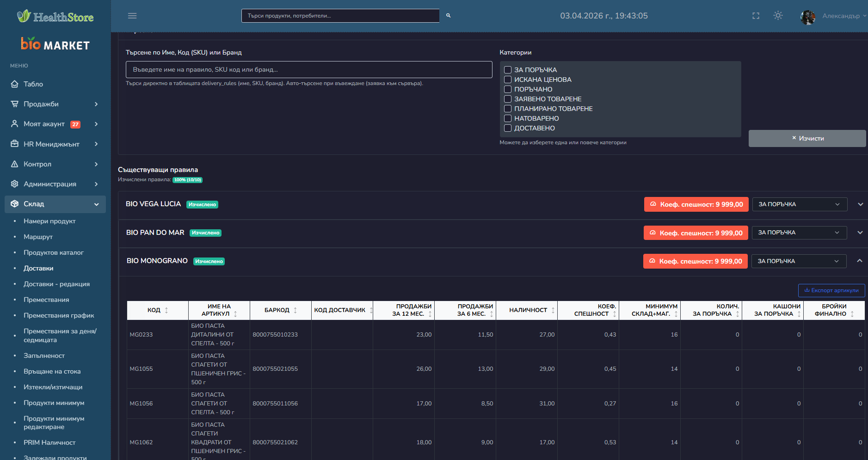Click urgency coefficient button for BIO VEGA LUCIA
868x460 pixels.
click(696, 204)
